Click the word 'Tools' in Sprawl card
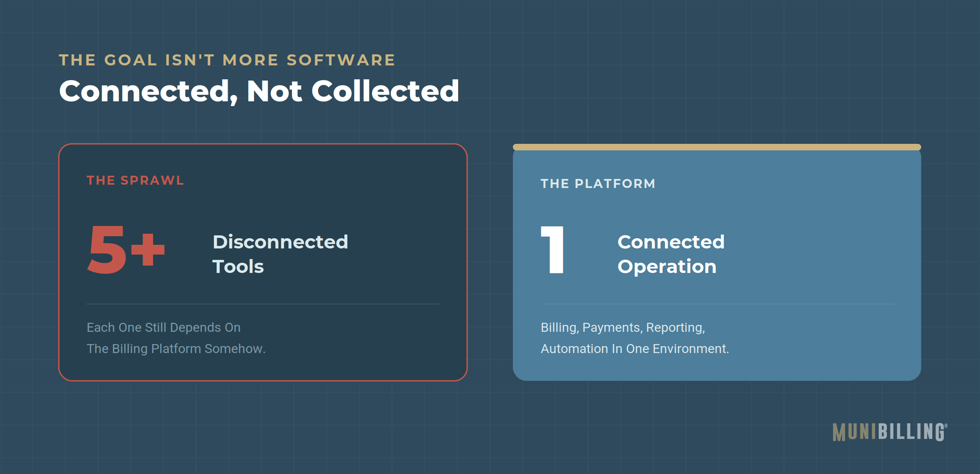The height and width of the screenshot is (474, 980). (x=238, y=266)
